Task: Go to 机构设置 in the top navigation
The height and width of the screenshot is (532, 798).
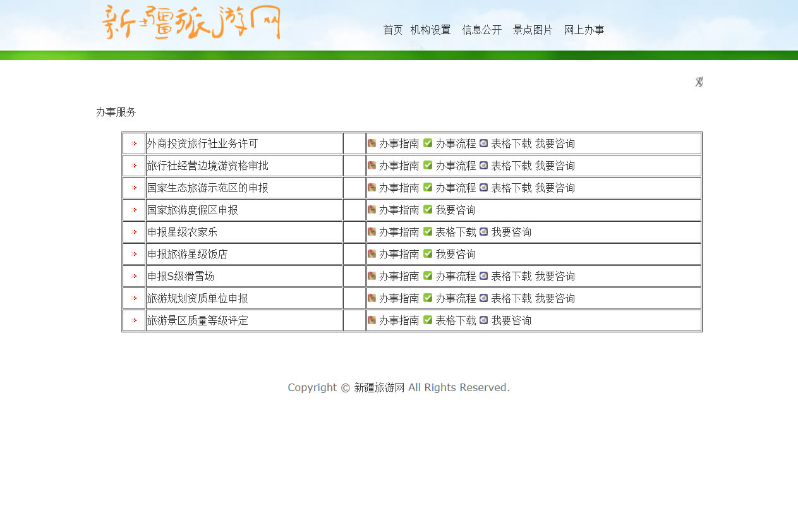Action: [430, 30]
